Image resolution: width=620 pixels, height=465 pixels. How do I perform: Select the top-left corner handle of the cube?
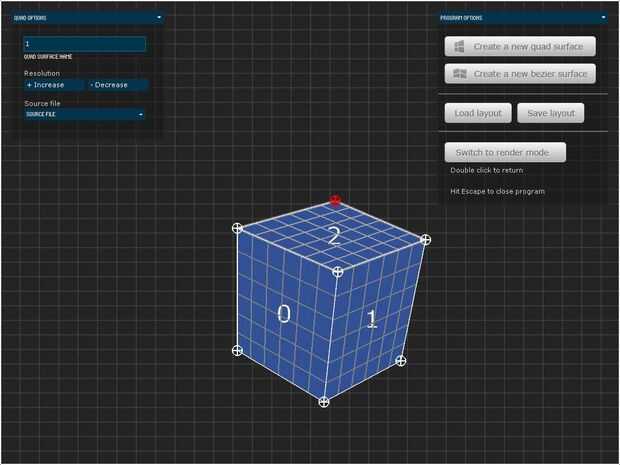click(x=237, y=228)
